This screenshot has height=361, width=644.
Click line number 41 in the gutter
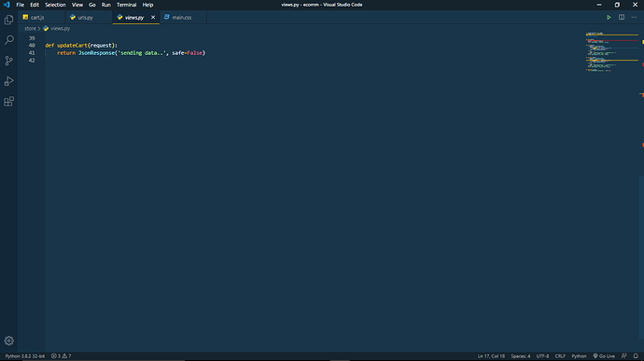coord(32,53)
